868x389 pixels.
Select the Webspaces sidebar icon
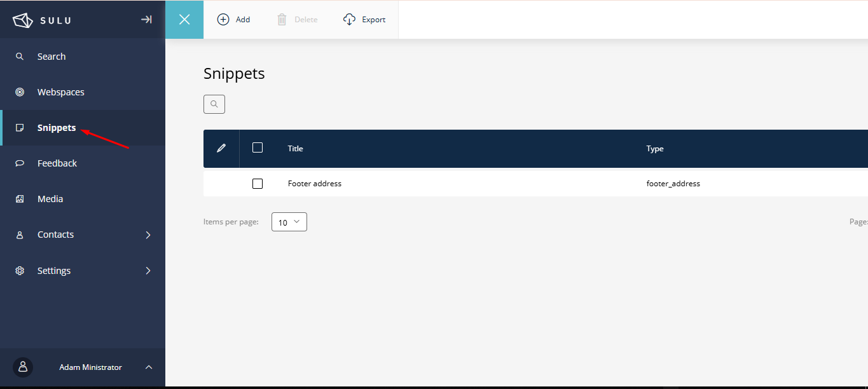19,92
